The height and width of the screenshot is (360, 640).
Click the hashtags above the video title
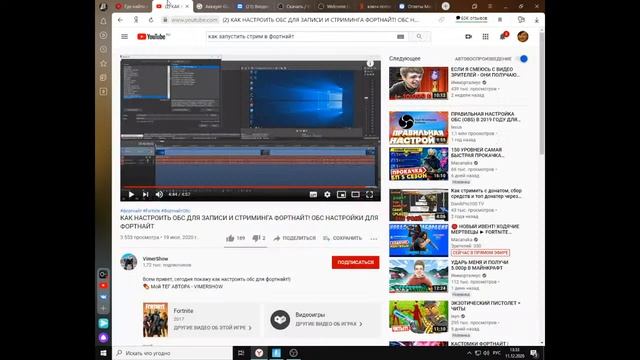tap(155, 211)
